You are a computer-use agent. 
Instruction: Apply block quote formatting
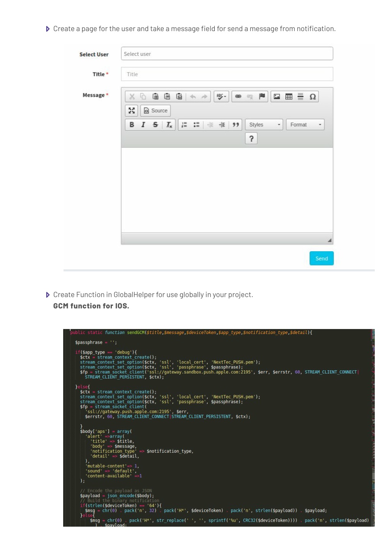tap(236, 124)
